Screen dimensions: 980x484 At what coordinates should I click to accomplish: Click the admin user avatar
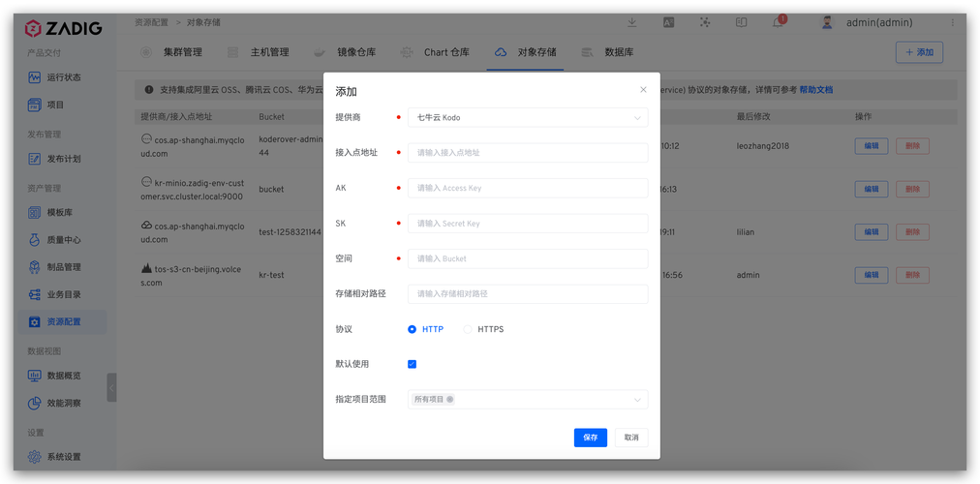tap(827, 22)
